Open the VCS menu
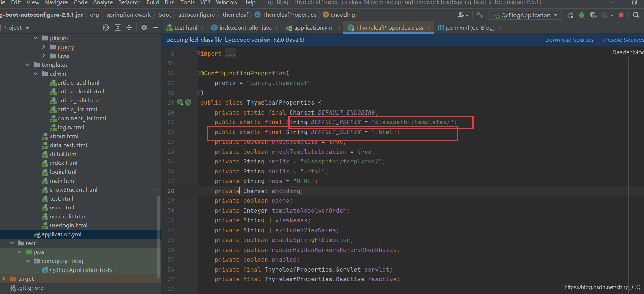 (x=205, y=2)
